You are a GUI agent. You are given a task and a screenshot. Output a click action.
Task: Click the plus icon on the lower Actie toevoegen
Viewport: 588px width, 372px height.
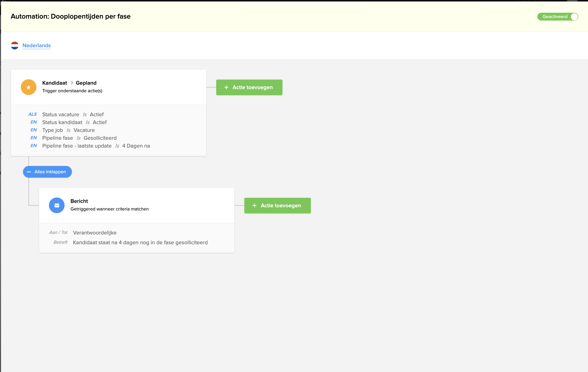[x=255, y=206]
